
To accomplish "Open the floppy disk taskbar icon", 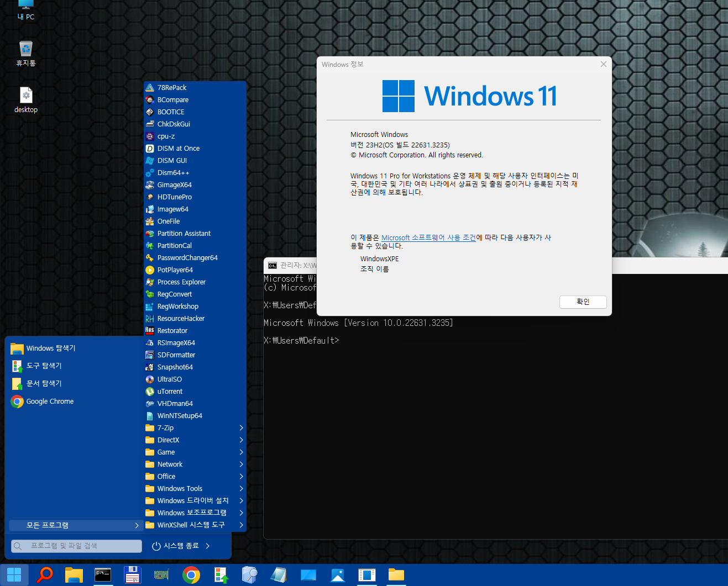I will click(132, 575).
